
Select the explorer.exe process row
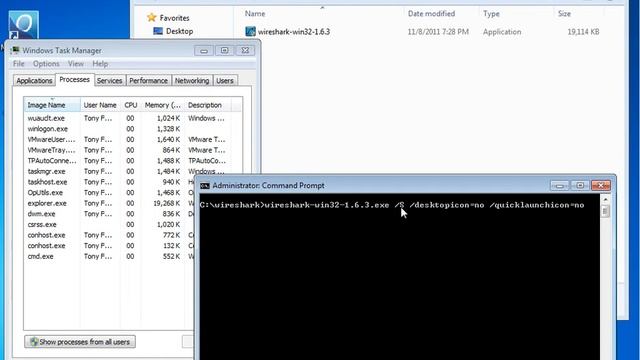[x=109, y=203]
